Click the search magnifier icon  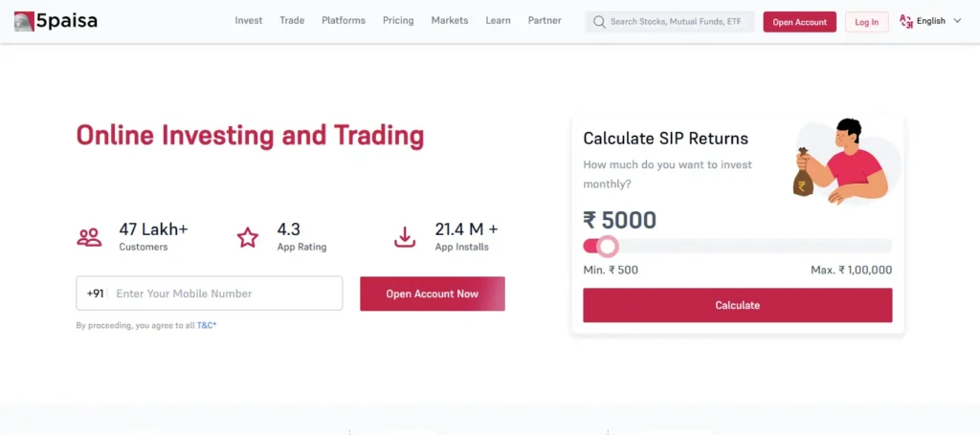599,22
